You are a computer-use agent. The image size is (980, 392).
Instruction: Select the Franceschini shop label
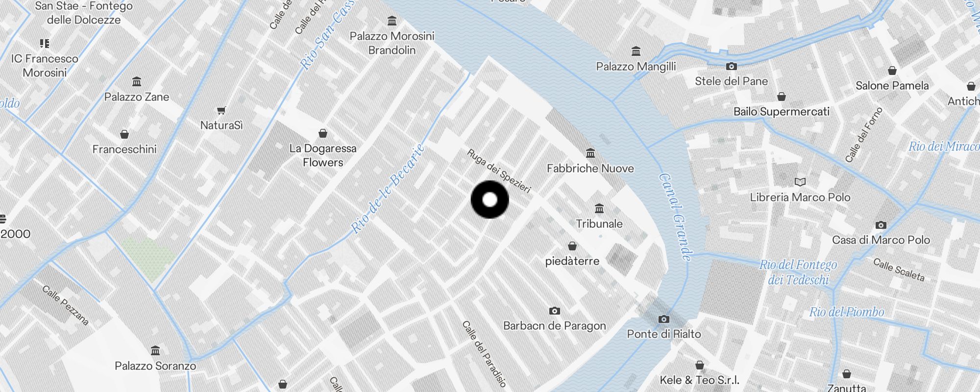124,149
